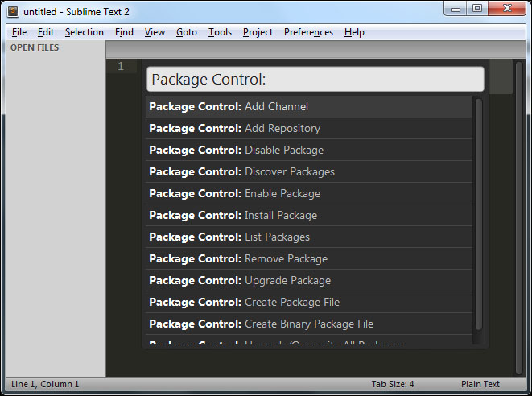The height and width of the screenshot is (396, 532).
Task: Choose Package Control: Create Binary Package File
Action: point(309,324)
